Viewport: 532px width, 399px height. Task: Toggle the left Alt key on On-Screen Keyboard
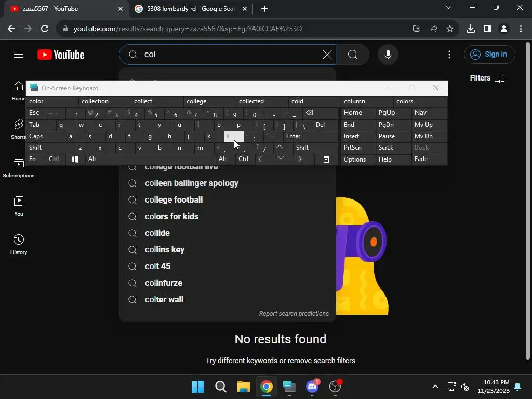95,159
